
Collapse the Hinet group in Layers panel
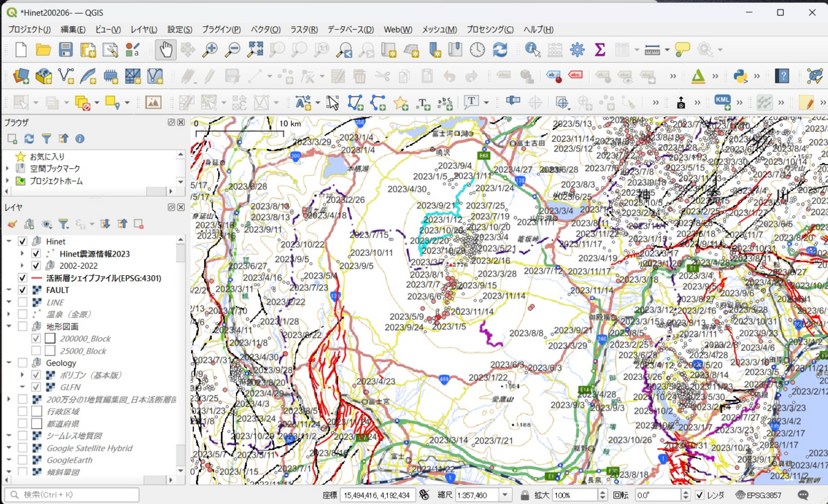click(9, 241)
